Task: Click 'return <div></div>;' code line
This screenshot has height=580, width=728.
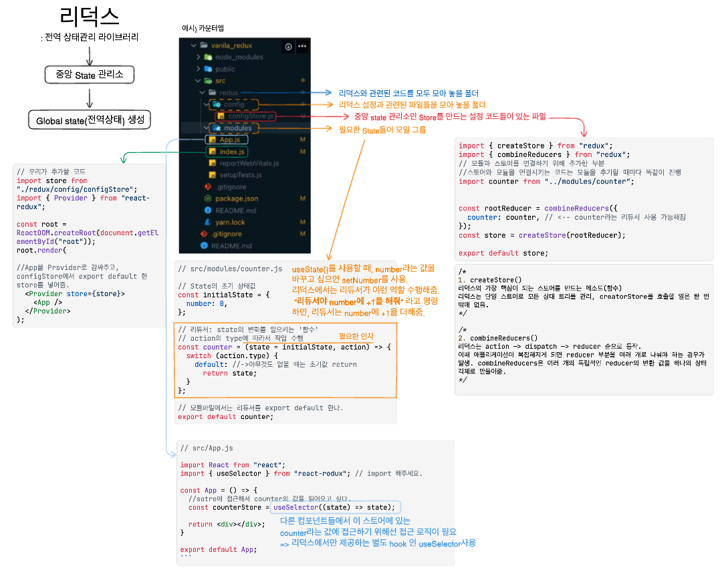Action: 227,525
